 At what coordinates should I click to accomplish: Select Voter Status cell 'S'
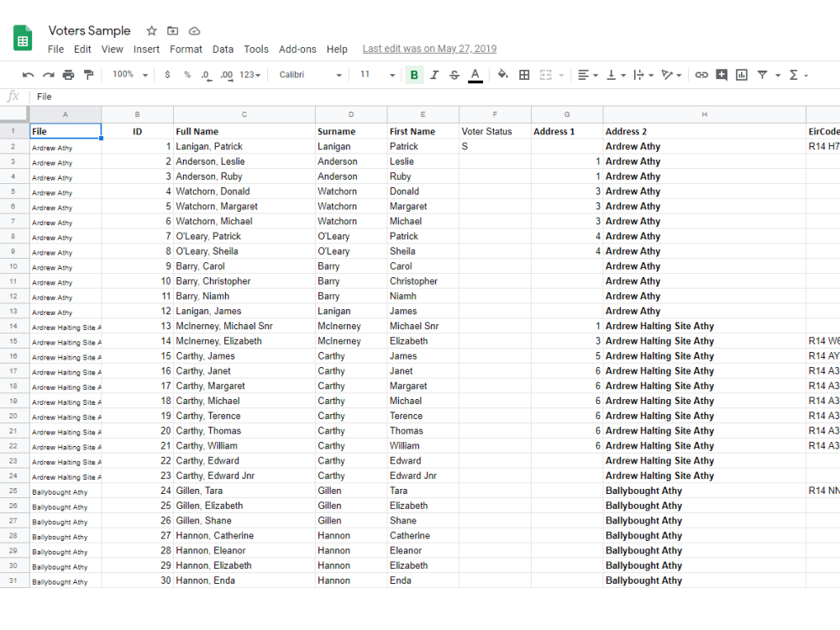click(495, 146)
